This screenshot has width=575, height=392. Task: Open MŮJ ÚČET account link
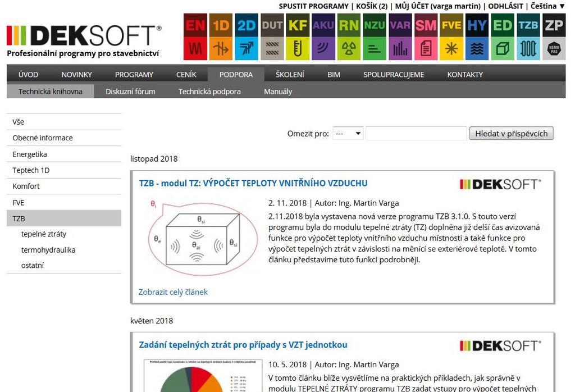click(x=437, y=6)
